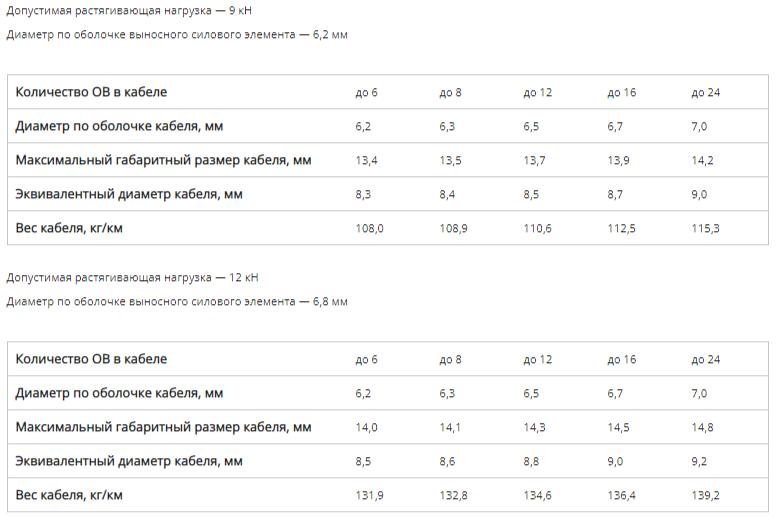The height and width of the screenshot is (517, 776).
Task: Click maximum overall size value 13,4
Action: point(366,161)
